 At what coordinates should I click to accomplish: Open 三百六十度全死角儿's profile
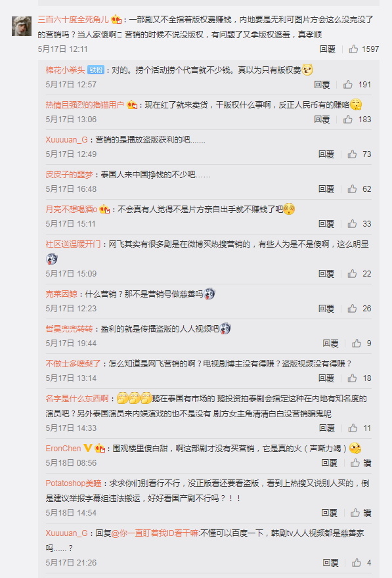tap(73, 19)
